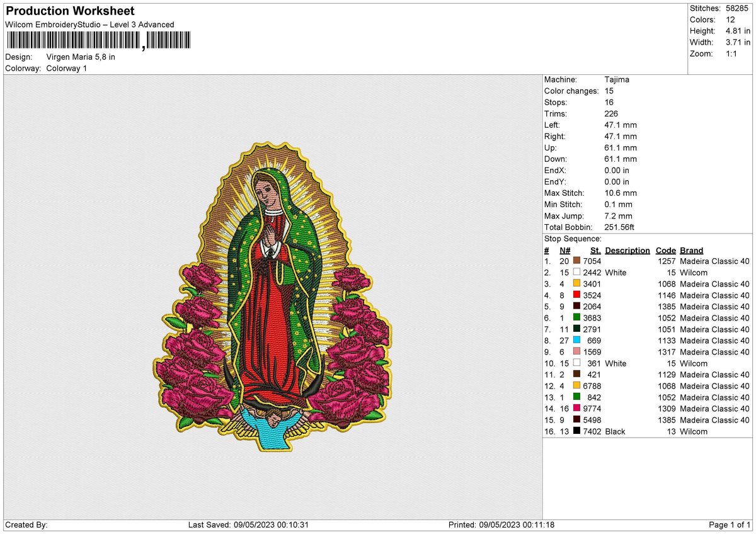Select the pink thread chip for stop 9

coord(576,352)
